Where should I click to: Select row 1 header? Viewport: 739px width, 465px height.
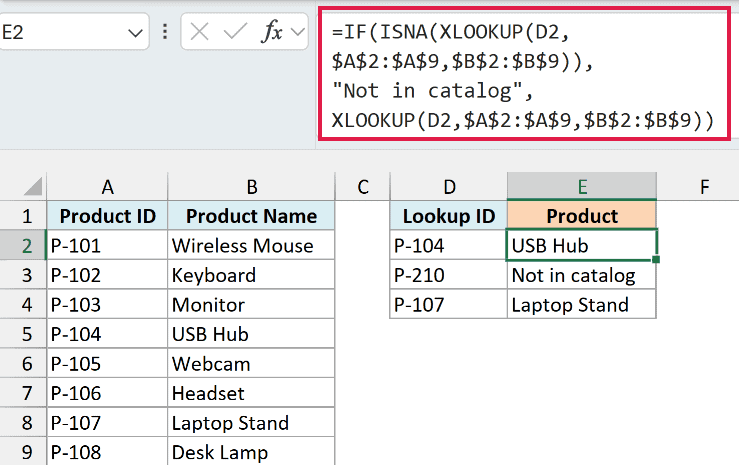pos(23,216)
